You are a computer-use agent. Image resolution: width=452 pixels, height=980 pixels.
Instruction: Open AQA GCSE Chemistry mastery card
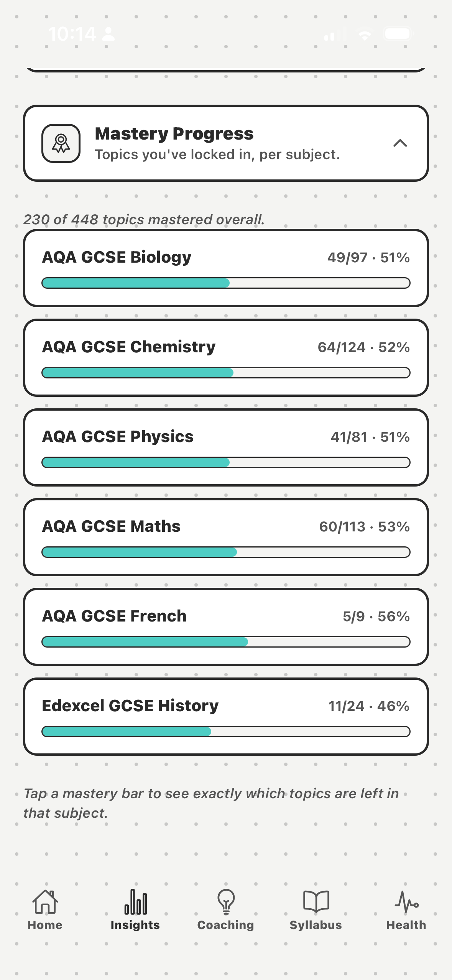pyautogui.click(x=226, y=358)
